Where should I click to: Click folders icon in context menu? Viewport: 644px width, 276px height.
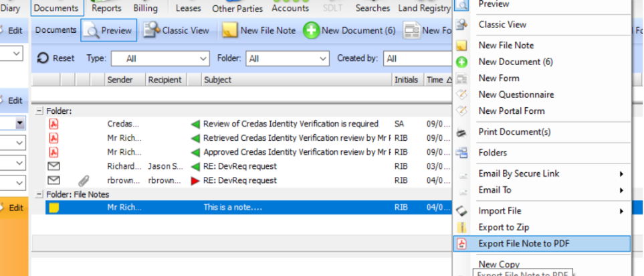coord(461,153)
